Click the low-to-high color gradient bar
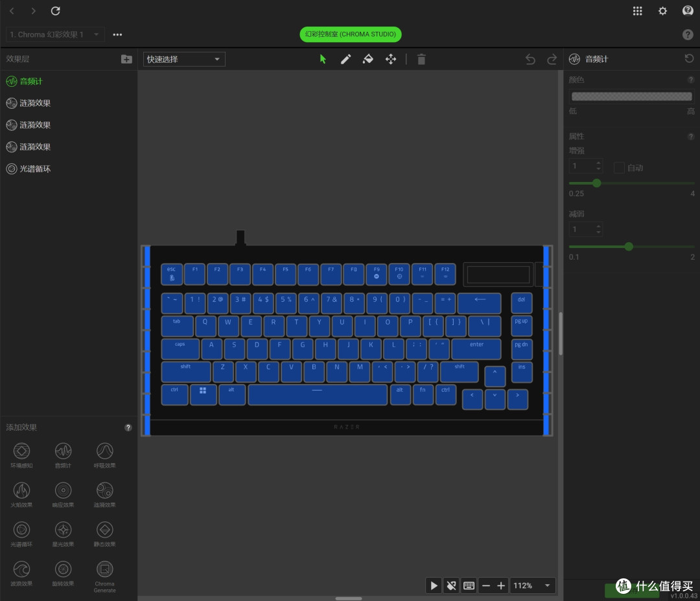 point(631,96)
